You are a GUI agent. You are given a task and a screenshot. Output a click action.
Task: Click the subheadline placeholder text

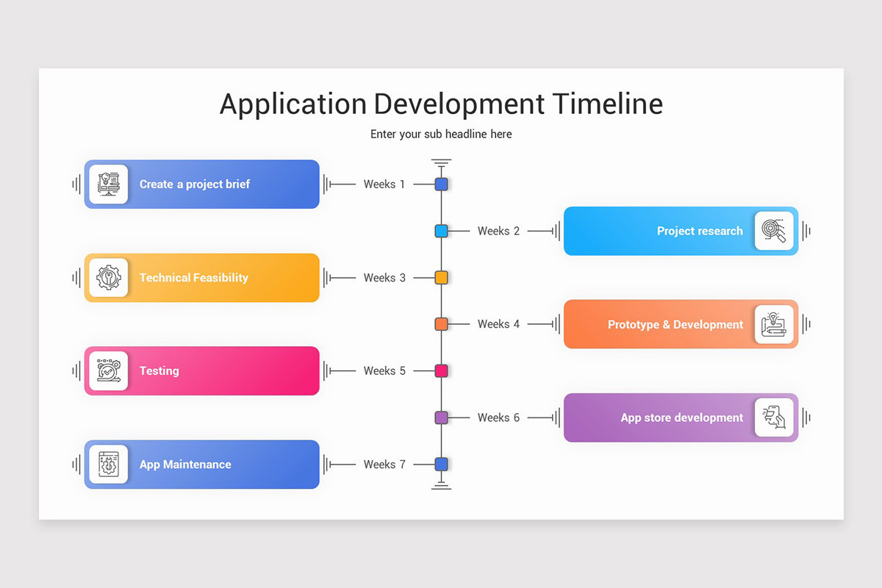tap(441, 134)
